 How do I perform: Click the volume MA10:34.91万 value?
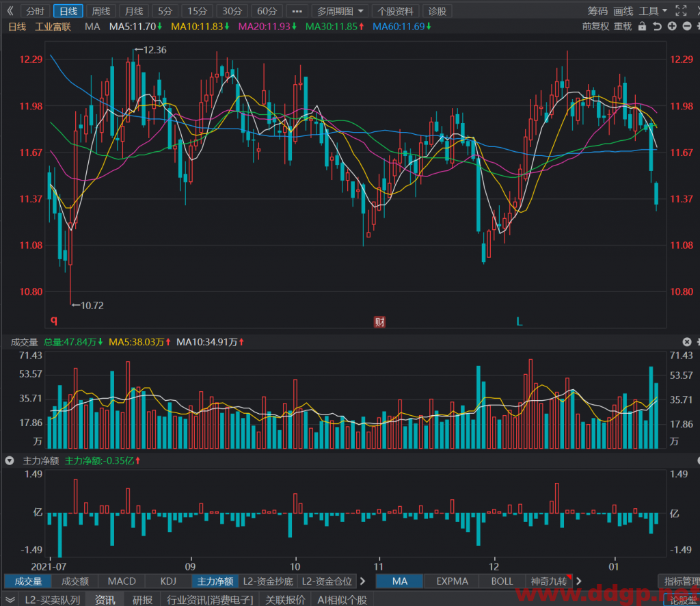point(211,342)
